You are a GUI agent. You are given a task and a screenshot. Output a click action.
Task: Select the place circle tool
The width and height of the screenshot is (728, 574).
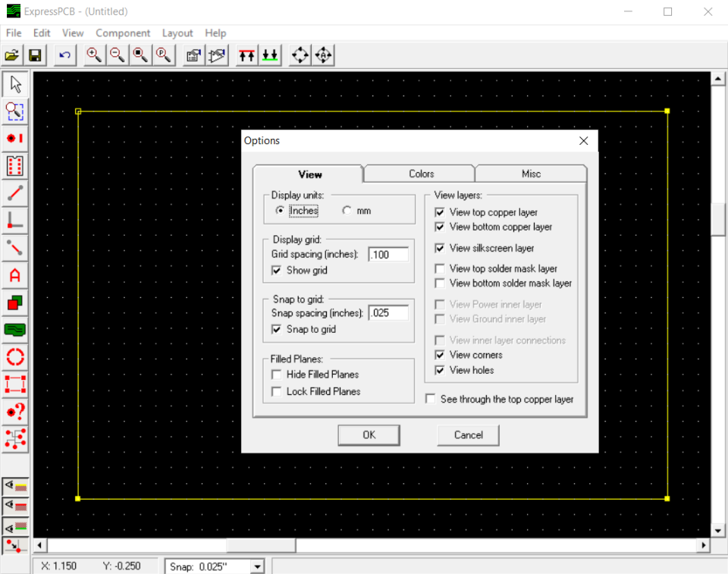pyautogui.click(x=14, y=356)
